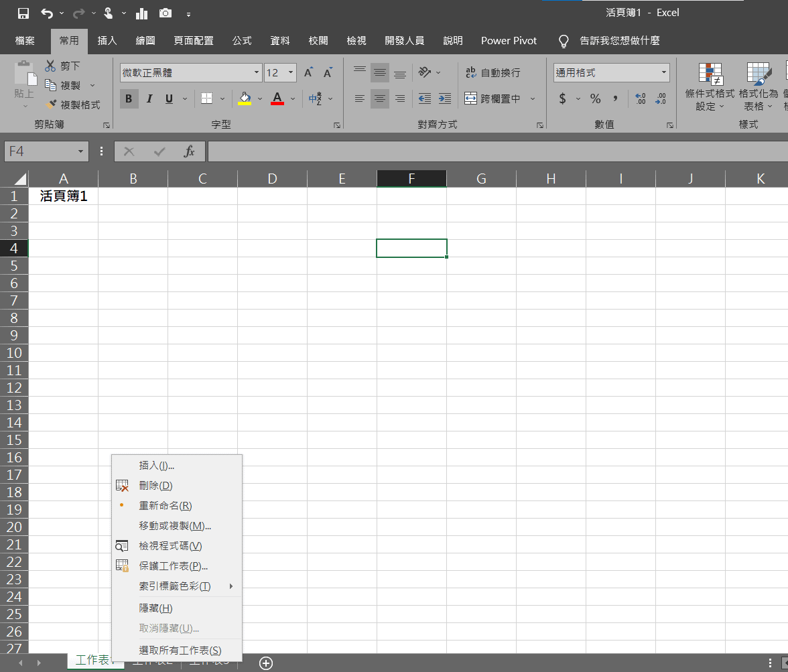788x672 pixels.
Task: Click the decrease indent icon
Action: [x=425, y=98]
